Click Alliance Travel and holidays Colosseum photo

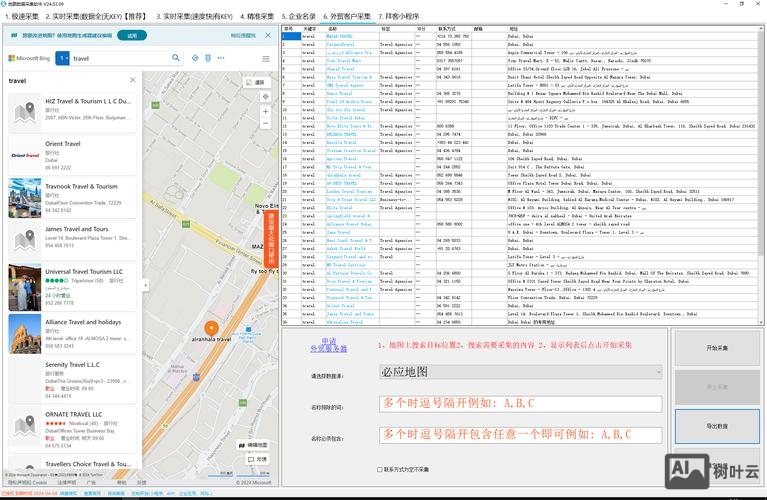pos(25,334)
